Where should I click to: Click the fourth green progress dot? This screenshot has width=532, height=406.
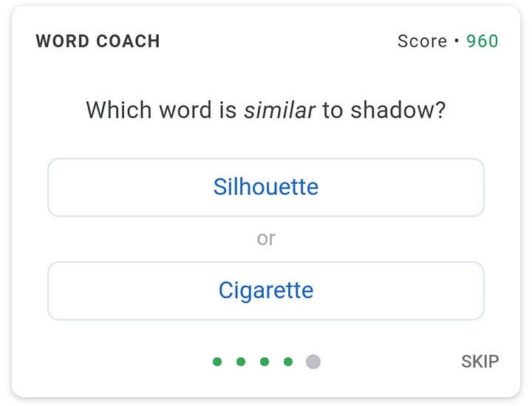pyautogui.click(x=288, y=362)
